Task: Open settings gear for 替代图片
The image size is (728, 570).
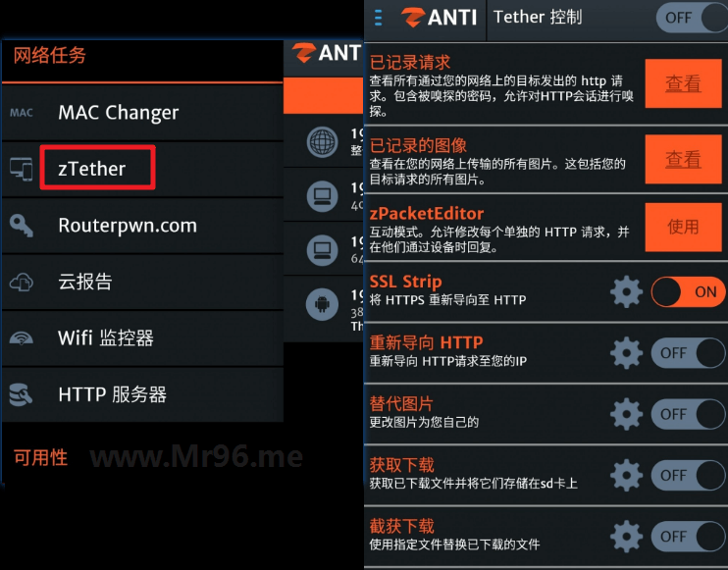Action: point(626,414)
